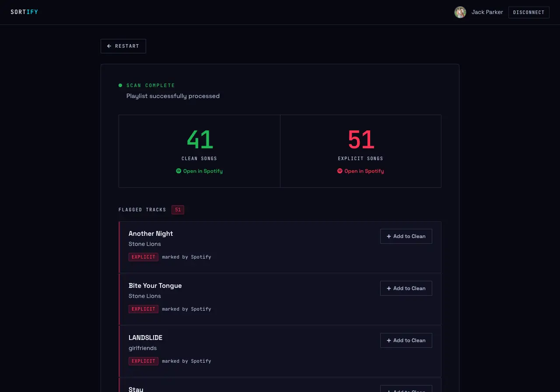Screen dimensions: 560x392
Task: Open Jack Parker's profile avatar
Action: tap(460, 12)
